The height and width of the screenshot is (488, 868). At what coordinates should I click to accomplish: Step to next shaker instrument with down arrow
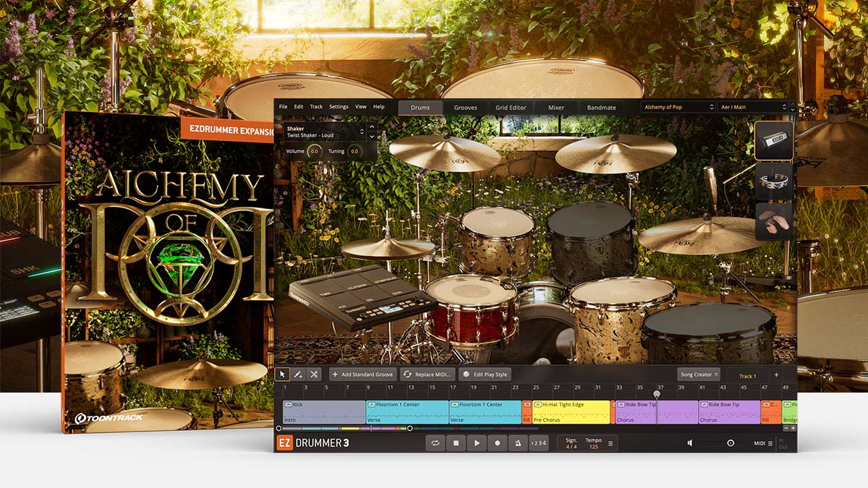click(x=373, y=136)
